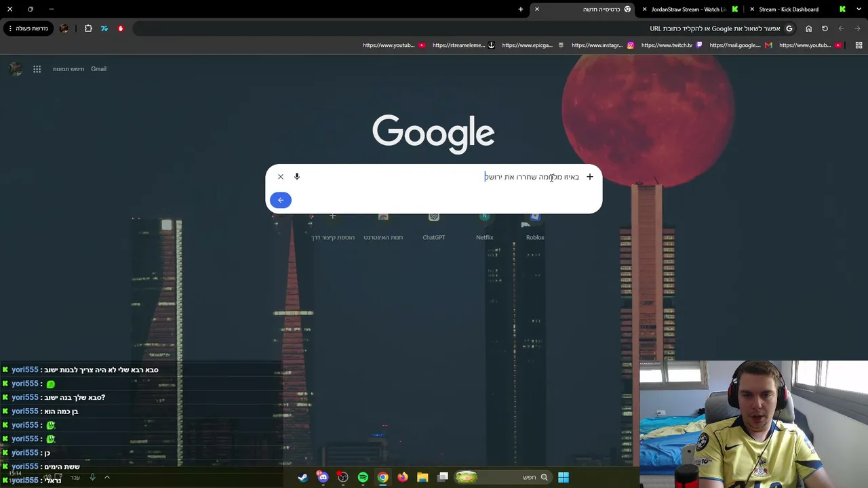Image resolution: width=868 pixels, height=488 pixels.
Task: Open a new browser tab with the plus button
Action: (x=521, y=9)
